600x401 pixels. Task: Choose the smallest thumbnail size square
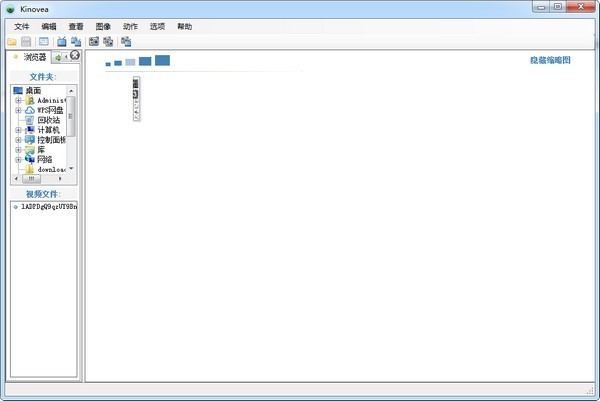(x=108, y=64)
